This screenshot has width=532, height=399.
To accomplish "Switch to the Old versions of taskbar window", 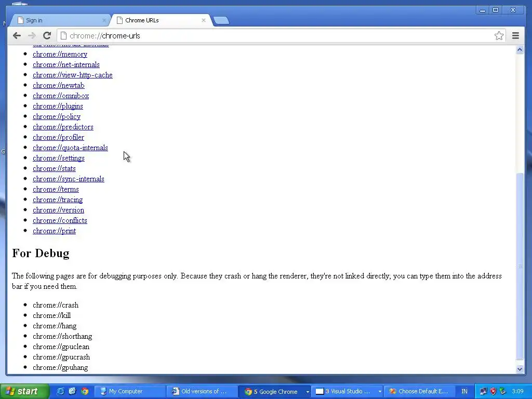I will [x=202, y=391].
